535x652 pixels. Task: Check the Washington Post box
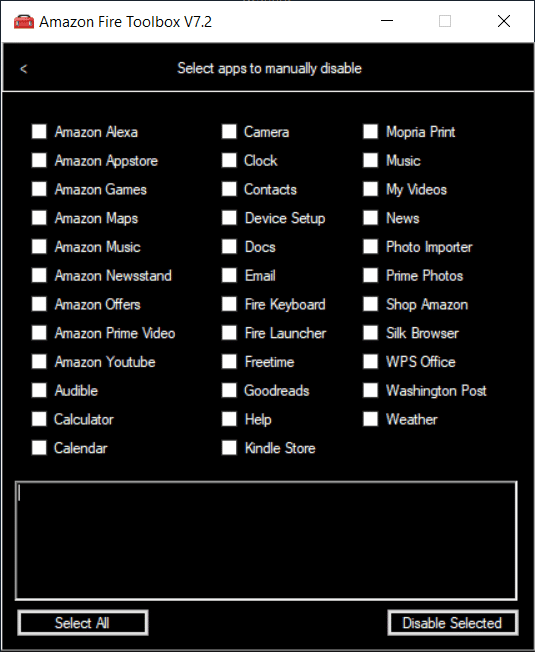pos(370,390)
